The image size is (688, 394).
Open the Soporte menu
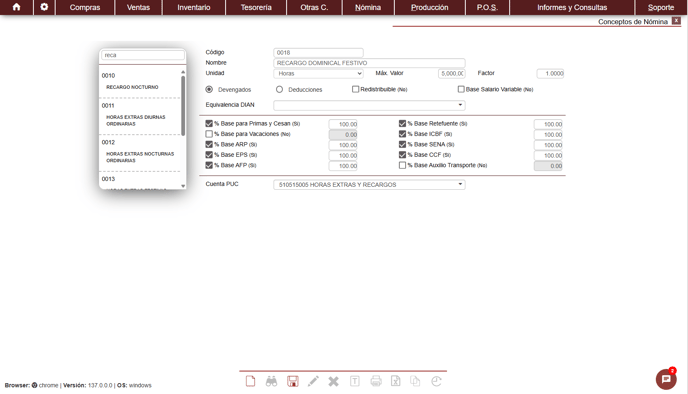click(661, 7)
